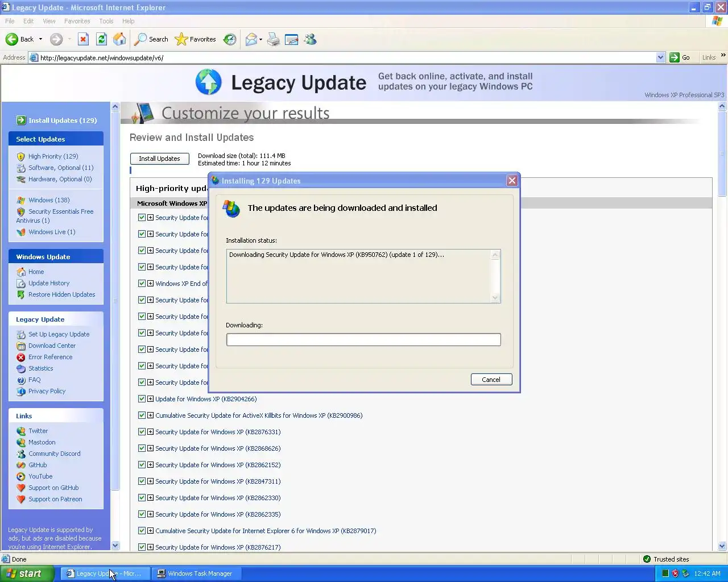Toggle checkbox for Security Update KB2868626
Screen dimensions: 728x582
142,448
